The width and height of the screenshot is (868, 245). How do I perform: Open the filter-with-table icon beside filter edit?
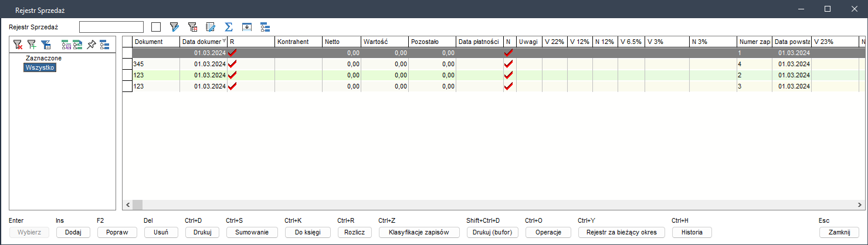[x=192, y=27]
